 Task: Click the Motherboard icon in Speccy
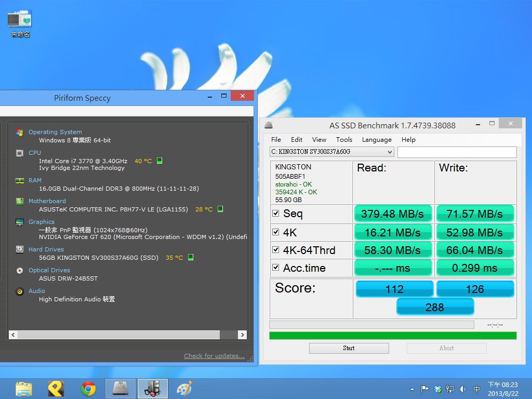[20, 201]
